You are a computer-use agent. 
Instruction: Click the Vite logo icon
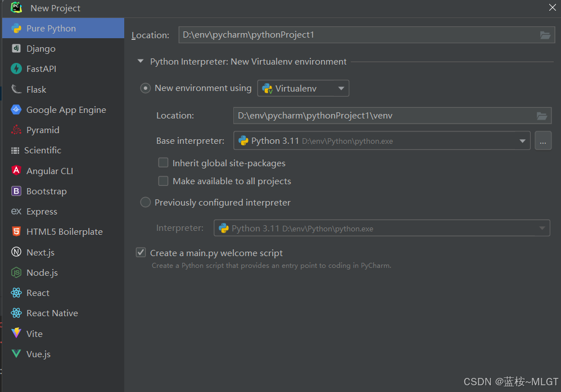(x=16, y=333)
